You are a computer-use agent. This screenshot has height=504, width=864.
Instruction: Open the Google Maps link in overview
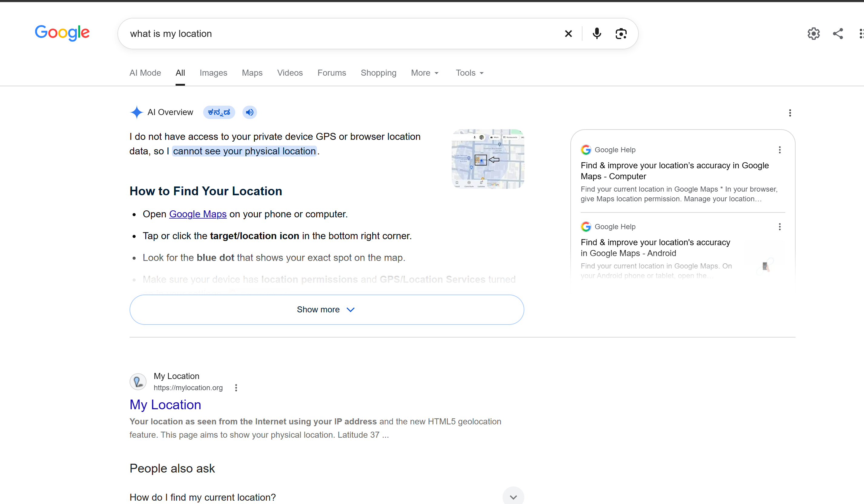(x=198, y=214)
